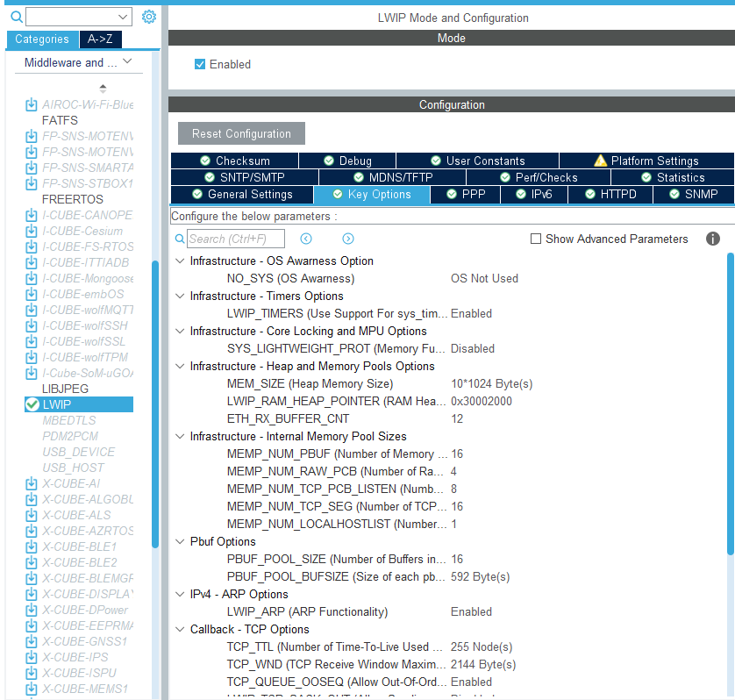Disable the LWIP_ARP functionality setting

(x=471, y=611)
